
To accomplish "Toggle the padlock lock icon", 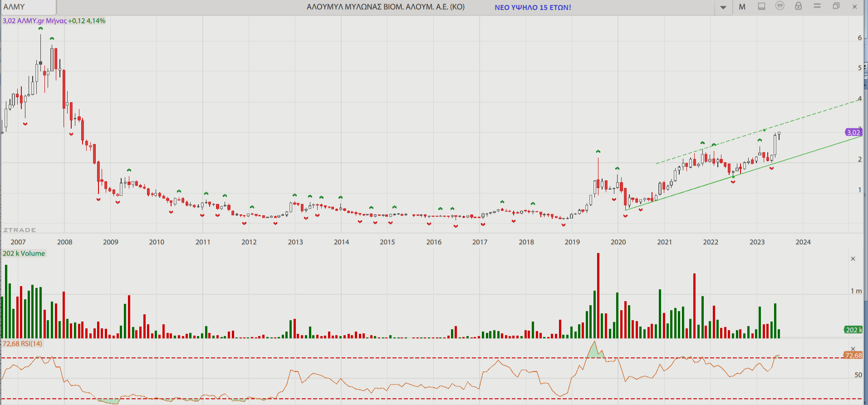I will point(799,6).
